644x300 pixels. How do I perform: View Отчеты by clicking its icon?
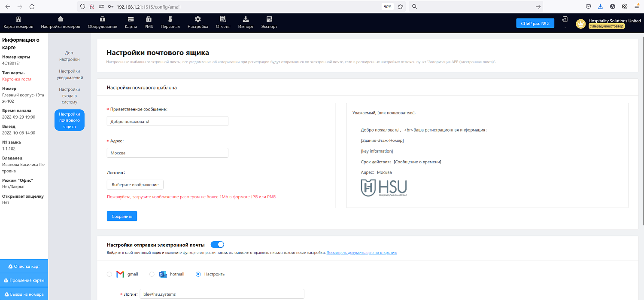(x=223, y=22)
